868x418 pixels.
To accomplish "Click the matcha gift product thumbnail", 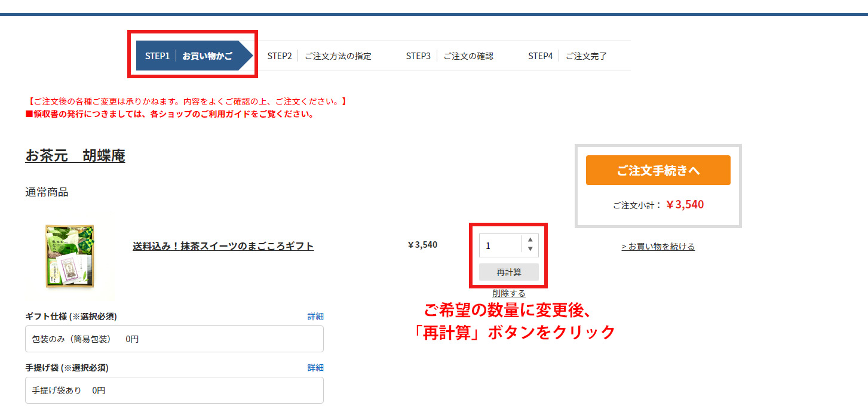I will [x=70, y=257].
